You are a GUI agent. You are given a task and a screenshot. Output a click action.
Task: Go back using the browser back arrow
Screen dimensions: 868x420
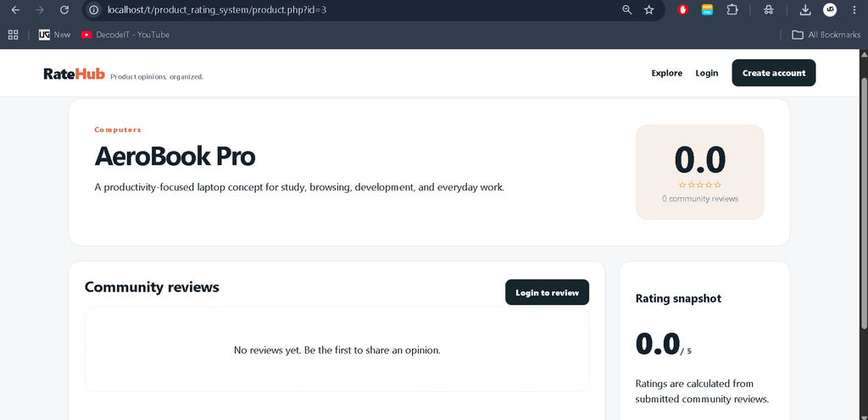point(15,10)
